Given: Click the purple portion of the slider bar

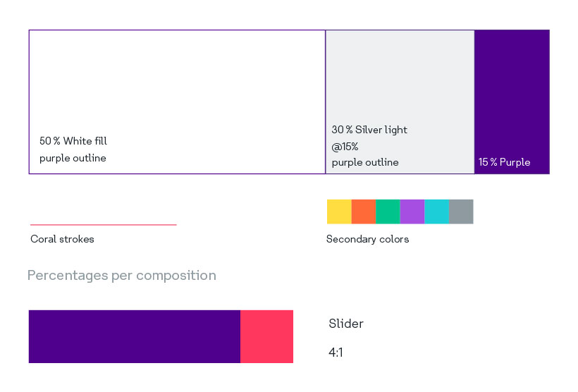Looking at the screenshot, I should [x=134, y=336].
